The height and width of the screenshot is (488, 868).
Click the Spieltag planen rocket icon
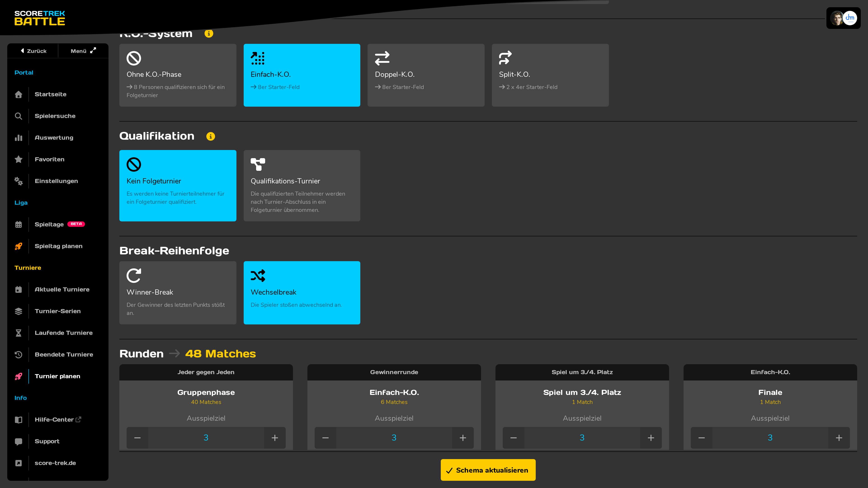coord(19,246)
